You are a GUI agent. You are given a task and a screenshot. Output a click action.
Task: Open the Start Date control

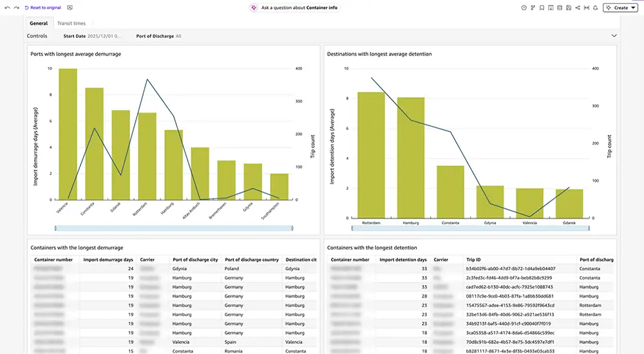tap(92, 36)
